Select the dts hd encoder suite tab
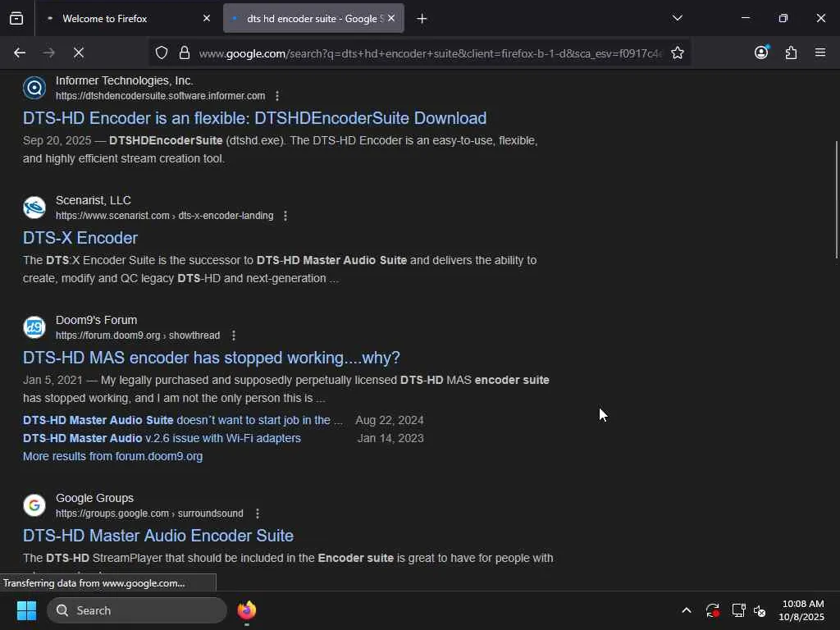 click(313, 18)
